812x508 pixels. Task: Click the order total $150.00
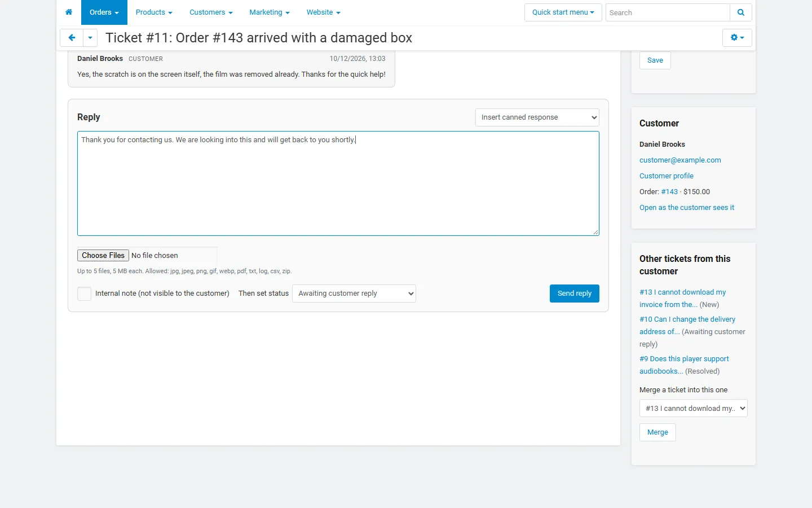(697, 192)
